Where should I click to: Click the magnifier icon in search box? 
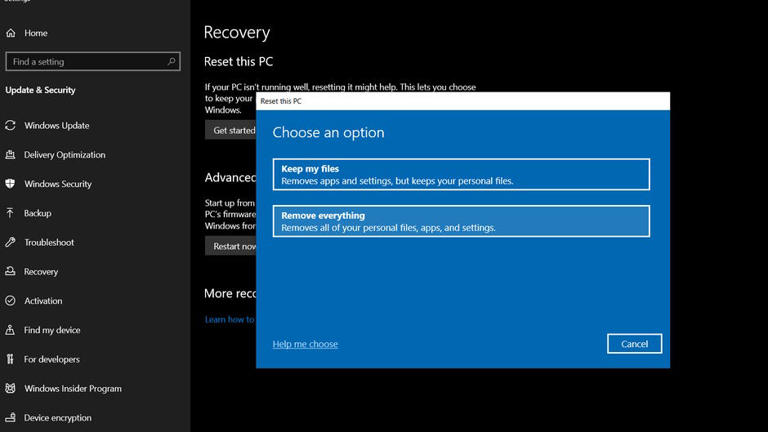point(171,61)
